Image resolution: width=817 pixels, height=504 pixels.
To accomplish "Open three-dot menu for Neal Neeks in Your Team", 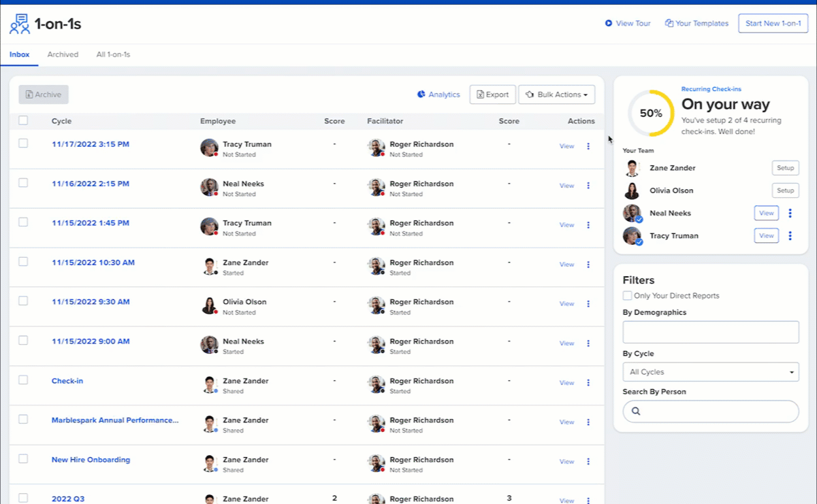I will [790, 214].
